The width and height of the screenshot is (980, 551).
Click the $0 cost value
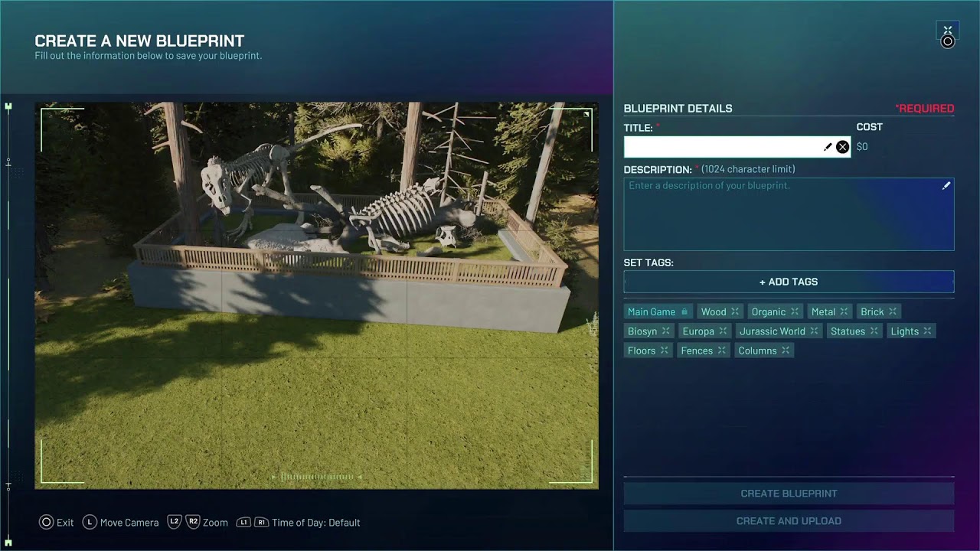pyautogui.click(x=862, y=147)
